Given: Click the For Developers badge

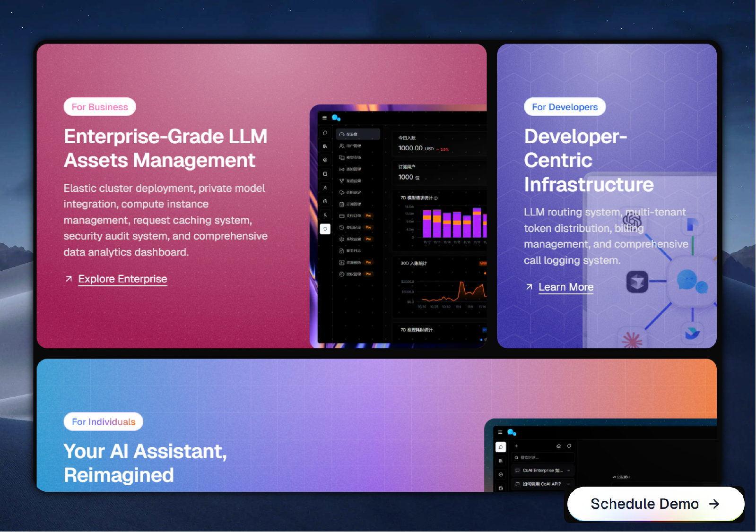Looking at the screenshot, I should click(565, 107).
